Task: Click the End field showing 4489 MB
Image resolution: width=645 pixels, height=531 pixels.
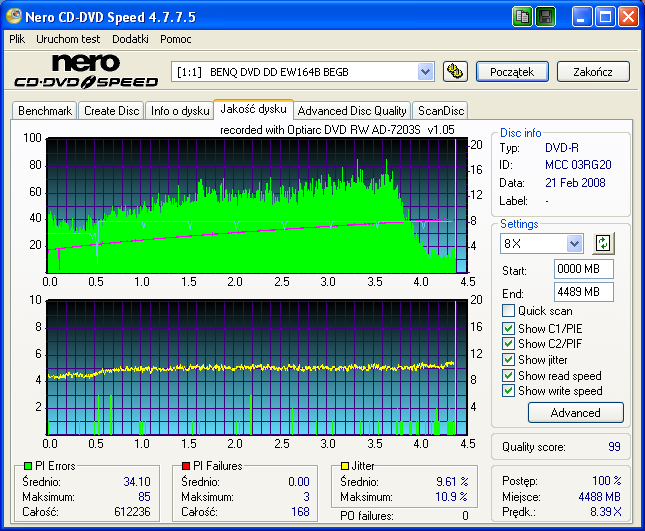Action: (x=584, y=292)
